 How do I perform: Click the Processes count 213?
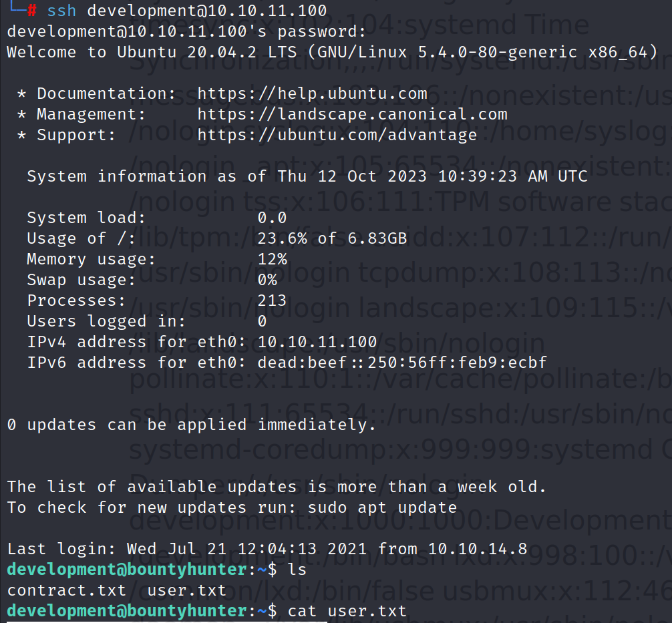click(272, 300)
